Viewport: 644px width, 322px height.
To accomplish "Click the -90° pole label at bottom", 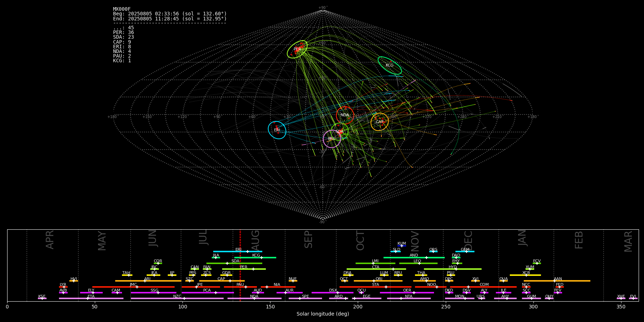I will [323, 222].
